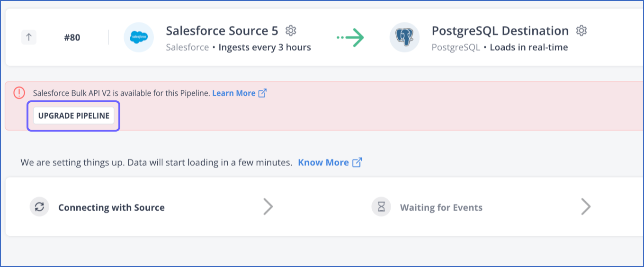Click external link icon beside Know More
Image resolution: width=644 pixels, height=267 pixels.
coord(358,162)
